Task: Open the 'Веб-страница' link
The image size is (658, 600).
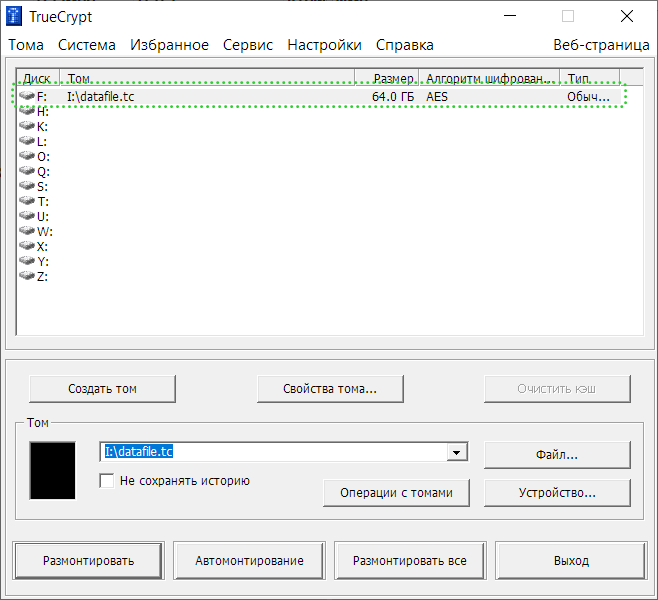Action: click(x=599, y=45)
